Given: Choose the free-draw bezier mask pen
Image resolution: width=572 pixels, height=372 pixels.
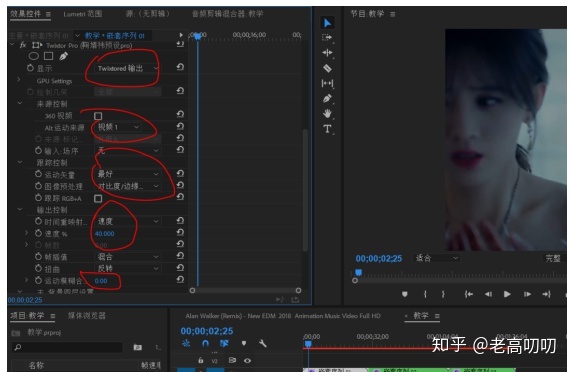Looking at the screenshot, I should pyautogui.click(x=63, y=56).
